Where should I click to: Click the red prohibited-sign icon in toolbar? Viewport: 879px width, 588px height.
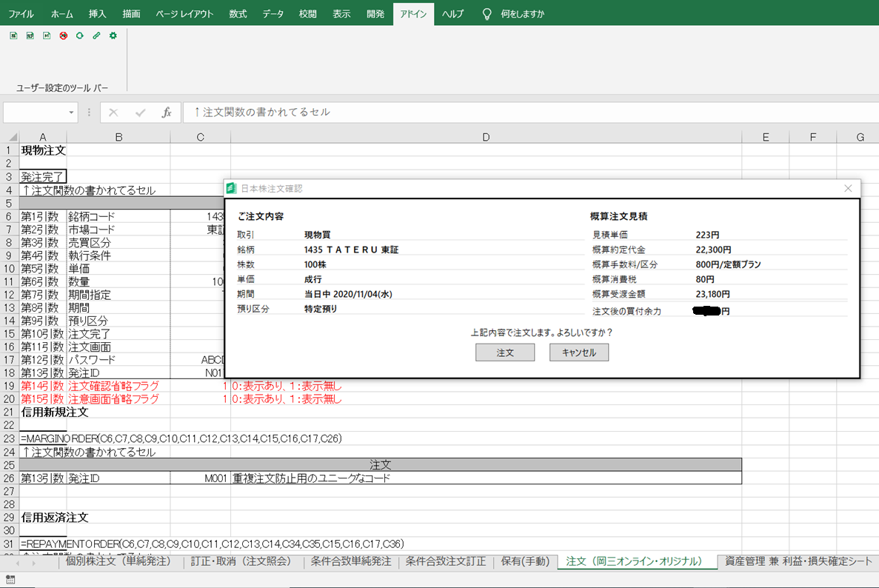pos(64,36)
